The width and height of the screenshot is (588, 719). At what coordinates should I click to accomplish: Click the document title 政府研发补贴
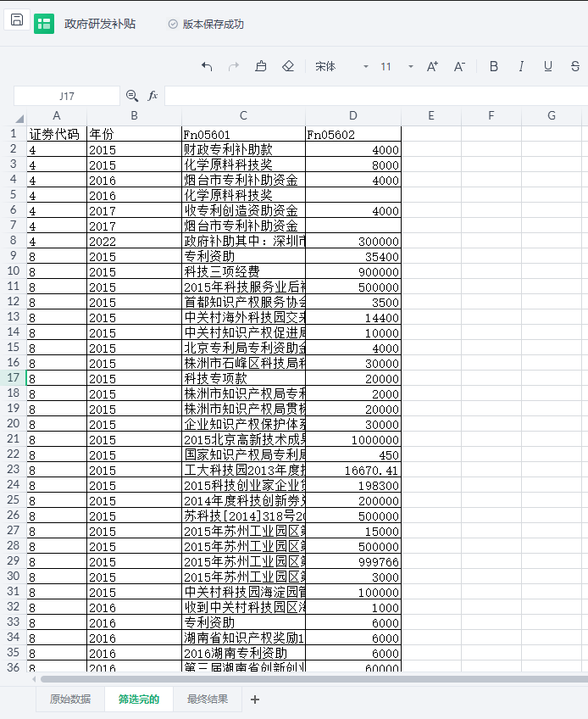(100, 24)
